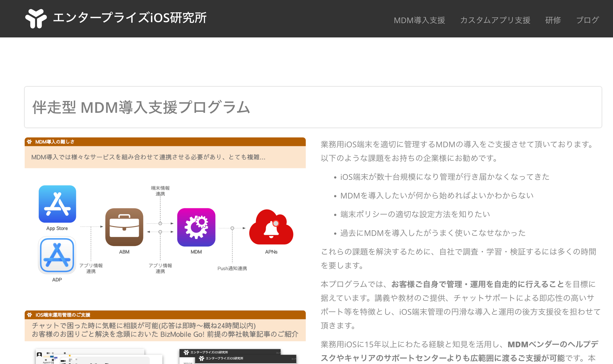Click the 端末情報連携 connector label
The width and height of the screenshot is (613, 364).
(161, 191)
